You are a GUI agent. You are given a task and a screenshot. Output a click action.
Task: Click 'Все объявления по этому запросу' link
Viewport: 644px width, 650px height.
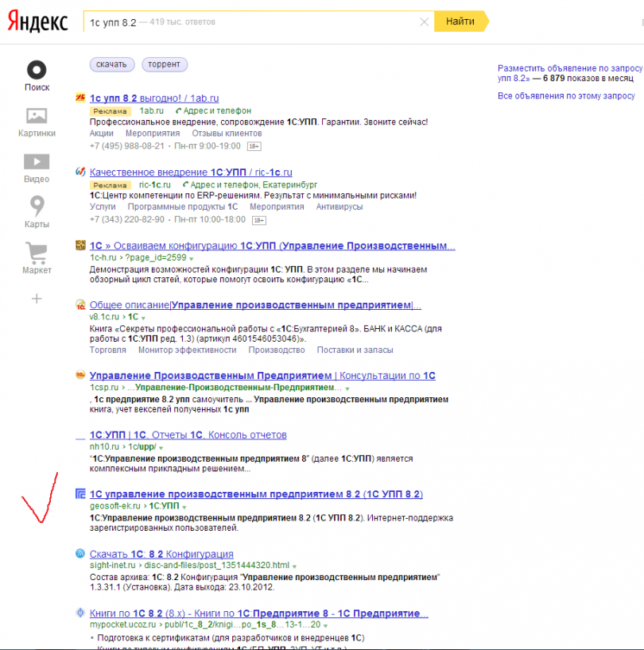pyautogui.click(x=566, y=96)
